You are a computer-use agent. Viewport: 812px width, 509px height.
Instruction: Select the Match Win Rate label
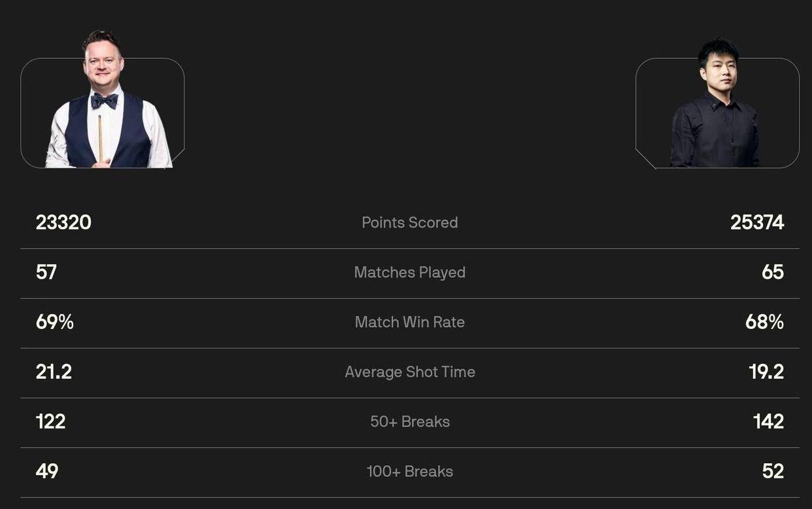point(410,322)
